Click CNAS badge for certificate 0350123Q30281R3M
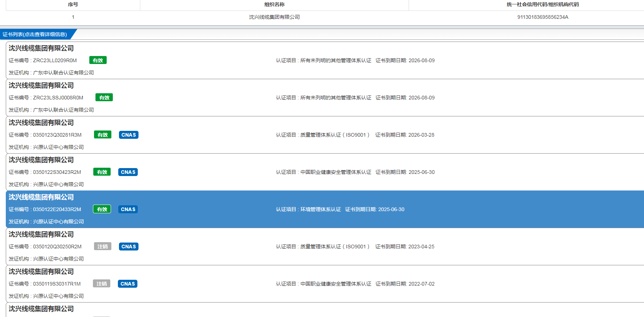644x317 pixels. tap(129, 135)
